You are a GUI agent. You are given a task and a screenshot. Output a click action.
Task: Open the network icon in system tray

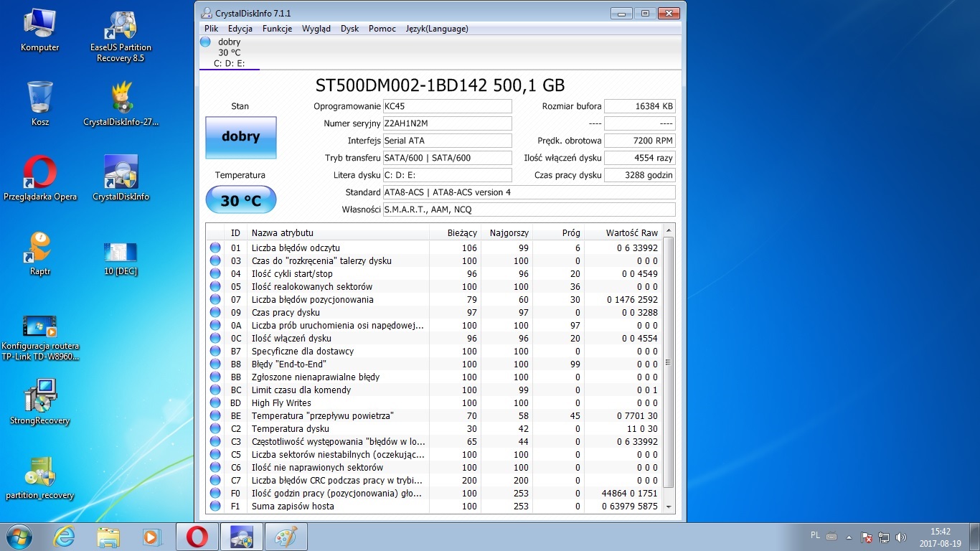click(884, 537)
